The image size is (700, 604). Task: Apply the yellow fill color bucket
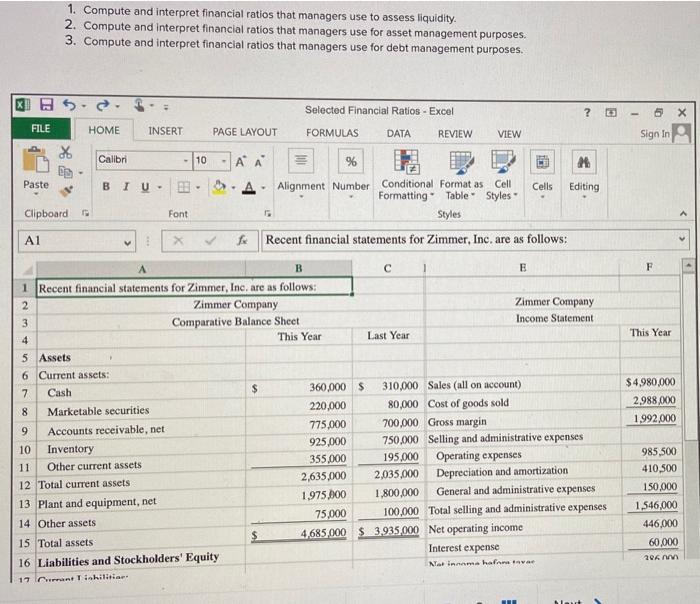(x=219, y=187)
